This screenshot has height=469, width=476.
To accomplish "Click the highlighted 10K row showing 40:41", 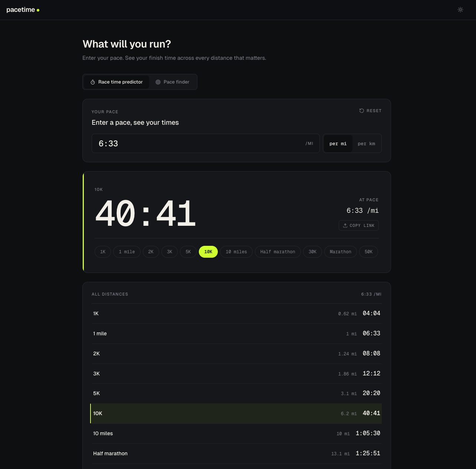I will pos(236,413).
